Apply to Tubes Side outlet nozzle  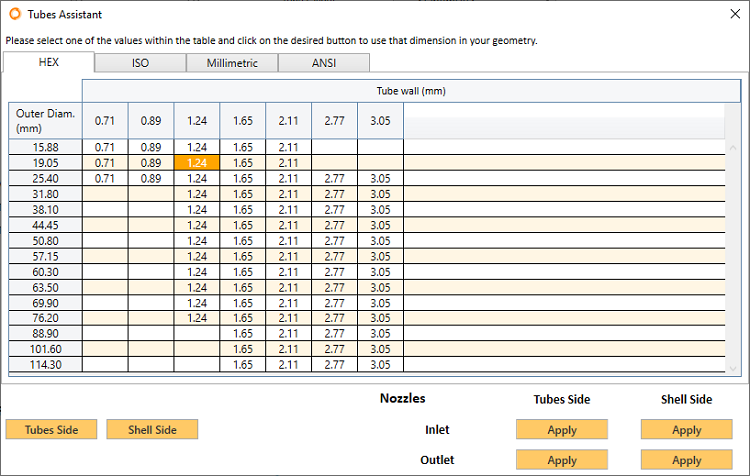tap(562, 460)
